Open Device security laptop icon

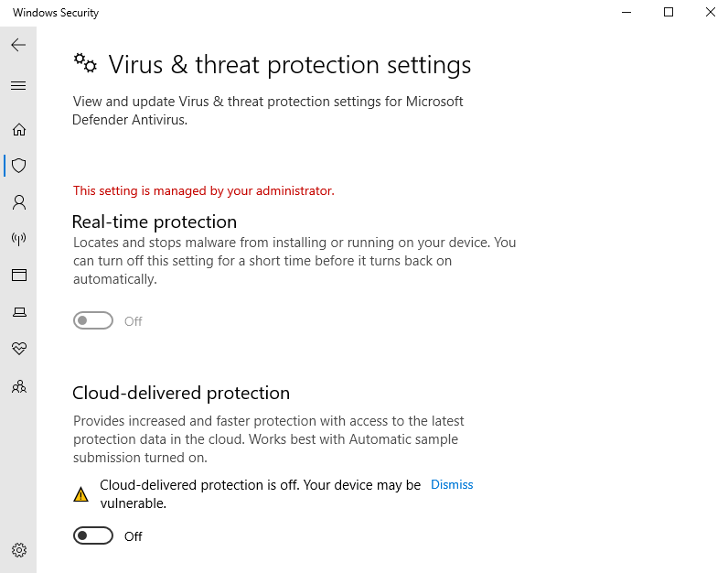click(19, 312)
